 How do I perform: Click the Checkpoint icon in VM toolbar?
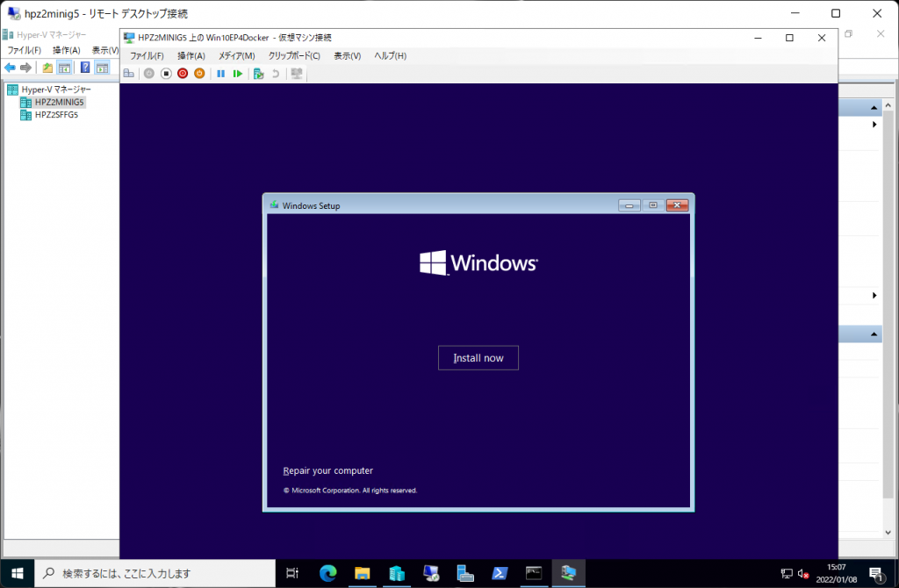259,74
